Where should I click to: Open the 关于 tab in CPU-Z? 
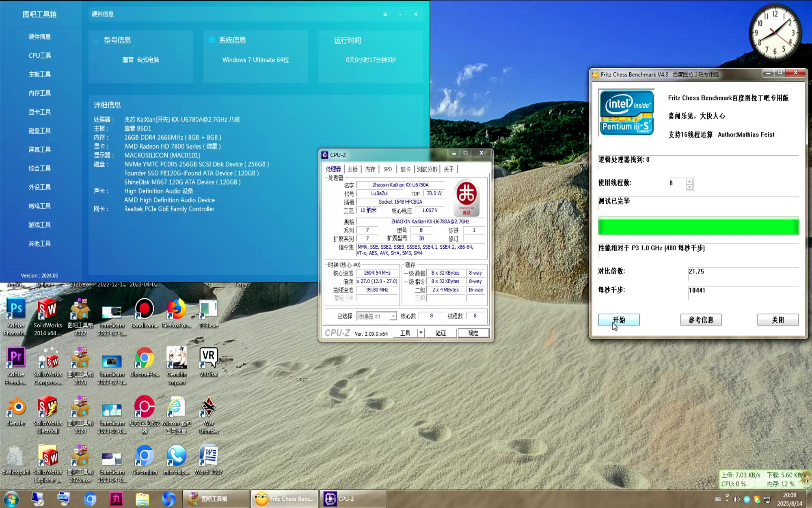[448, 169]
